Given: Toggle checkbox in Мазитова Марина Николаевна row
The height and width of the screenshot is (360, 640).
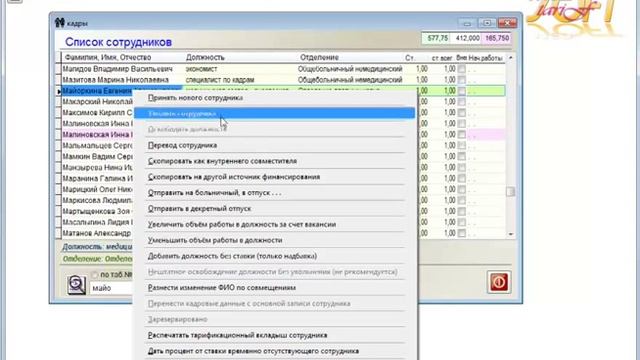Looking at the screenshot, I should (461, 80).
